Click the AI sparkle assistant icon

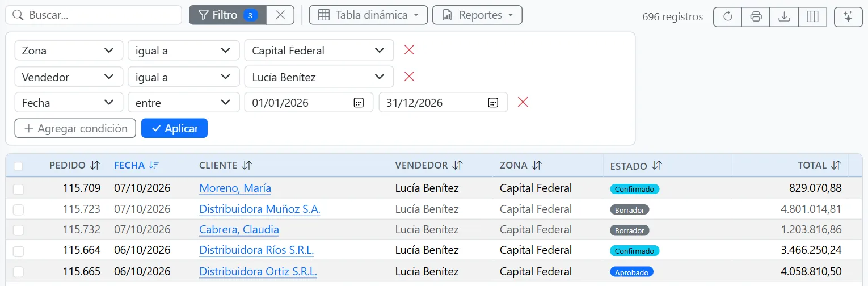(848, 17)
